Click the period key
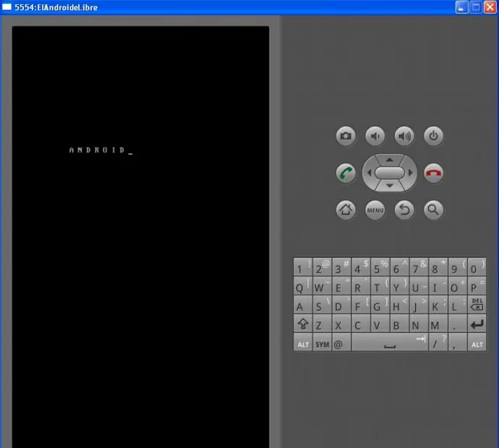499x448 pixels. coord(458,324)
